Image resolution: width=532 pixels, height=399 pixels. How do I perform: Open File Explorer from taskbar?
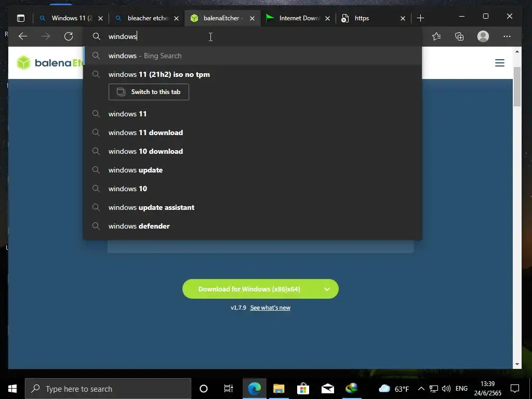[279, 389]
